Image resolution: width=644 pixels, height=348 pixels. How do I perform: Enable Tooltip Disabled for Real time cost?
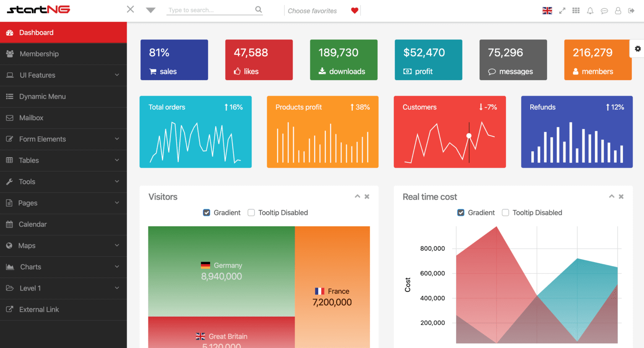505,213
